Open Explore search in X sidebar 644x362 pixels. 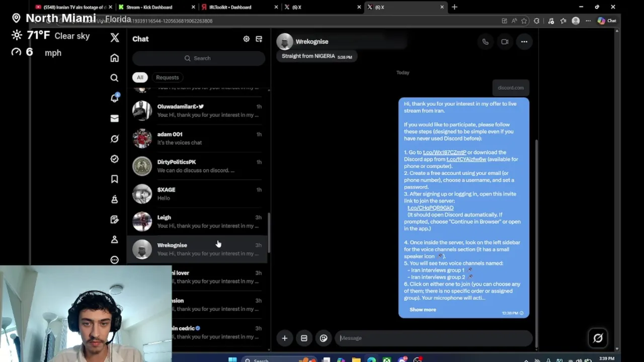coord(115,78)
